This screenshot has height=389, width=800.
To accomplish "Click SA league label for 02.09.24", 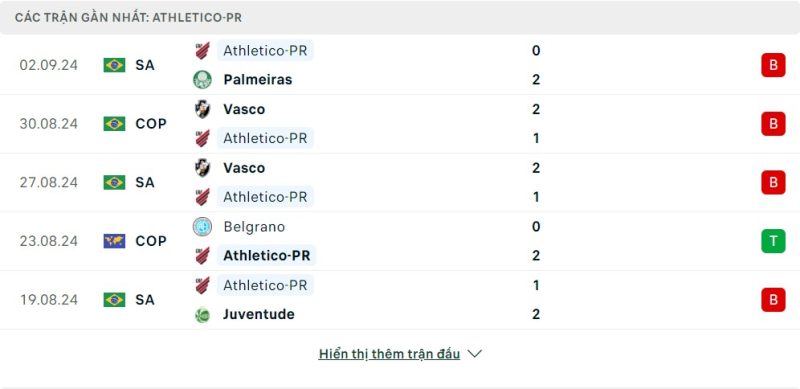I will (x=145, y=65).
